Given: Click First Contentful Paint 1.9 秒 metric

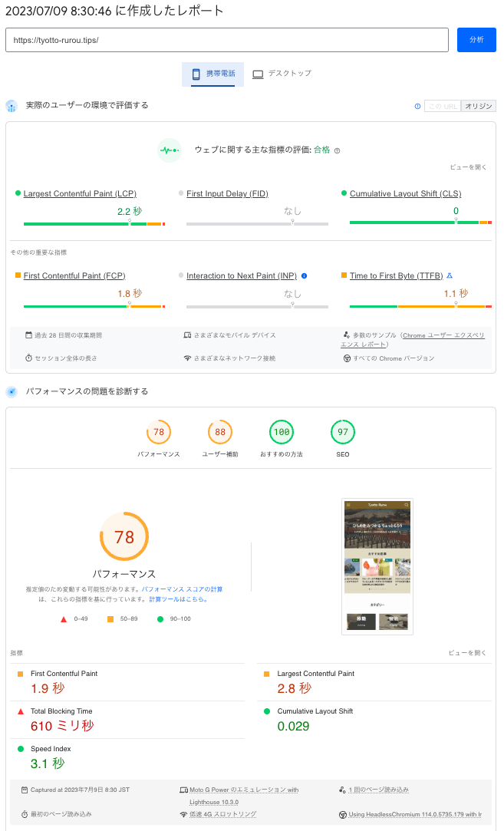Looking at the screenshot, I should click(x=127, y=682).
